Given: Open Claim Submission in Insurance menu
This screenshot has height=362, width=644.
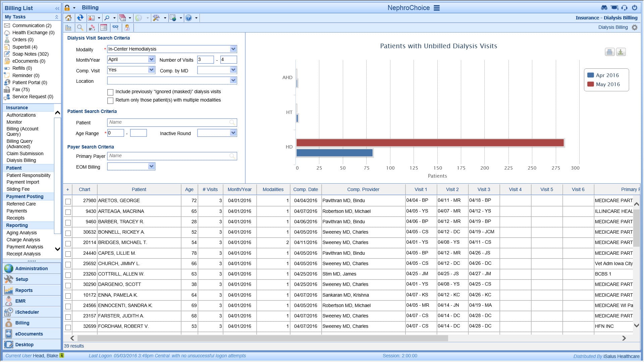Looking at the screenshot, I should 25,154.
